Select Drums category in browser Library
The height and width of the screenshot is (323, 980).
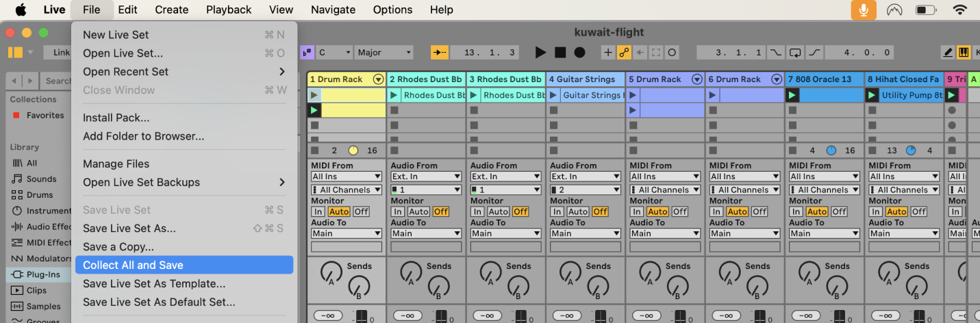coord(40,194)
